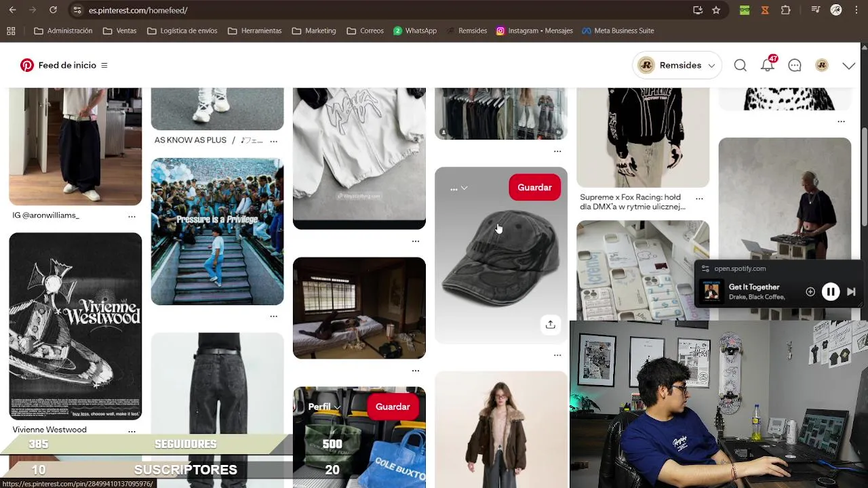Image resolution: width=868 pixels, height=488 pixels.
Task: Open Chrome media controls icon
Action: point(816,10)
